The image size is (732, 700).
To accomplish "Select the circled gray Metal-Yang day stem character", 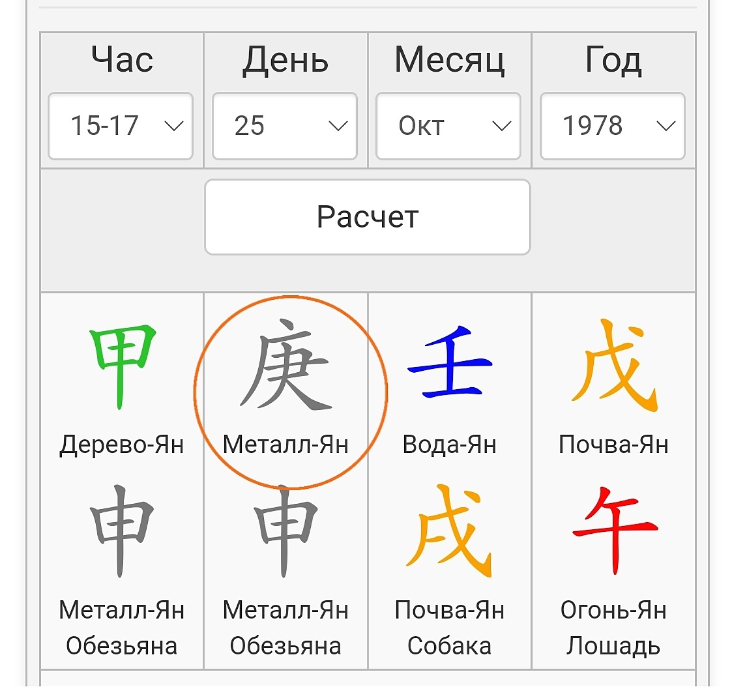I will coord(286,365).
